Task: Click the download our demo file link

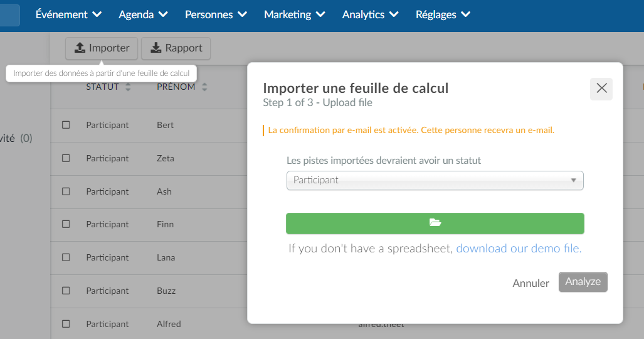Action: (519, 249)
